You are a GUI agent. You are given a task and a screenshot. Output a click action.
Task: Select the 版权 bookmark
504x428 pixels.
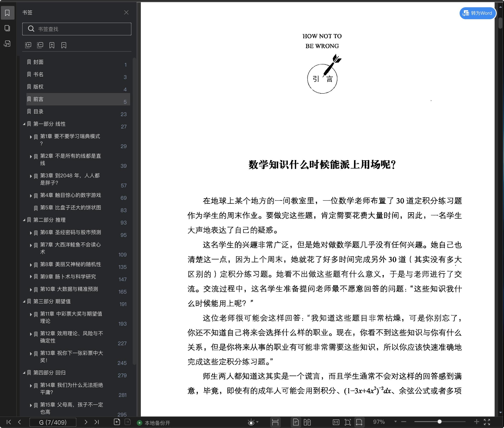tap(78, 87)
